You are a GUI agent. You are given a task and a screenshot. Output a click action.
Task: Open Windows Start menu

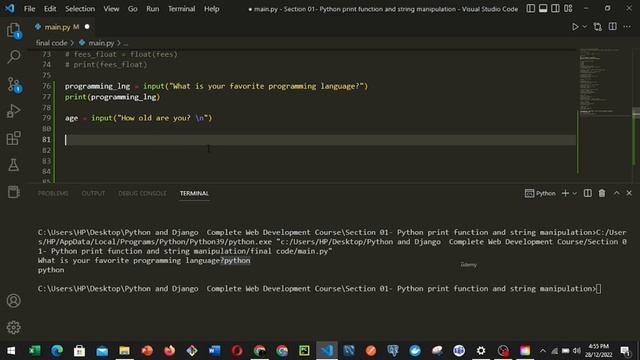(x=11, y=351)
